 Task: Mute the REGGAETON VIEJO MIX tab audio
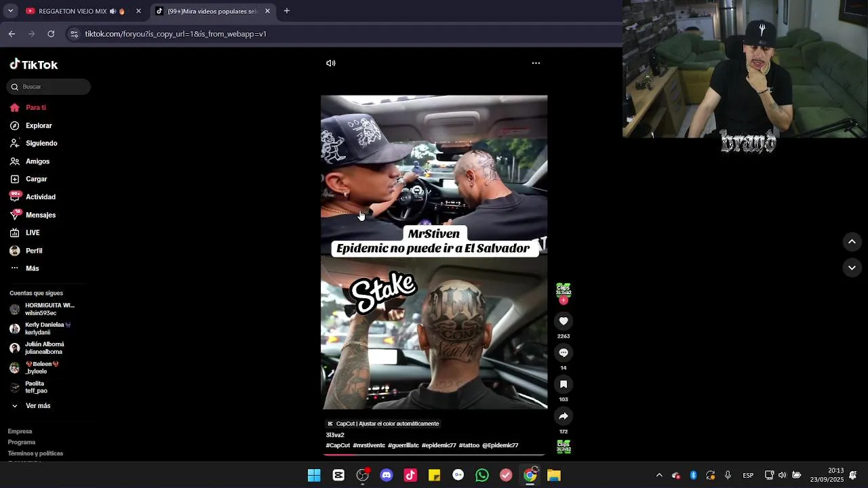[x=113, y=12]
